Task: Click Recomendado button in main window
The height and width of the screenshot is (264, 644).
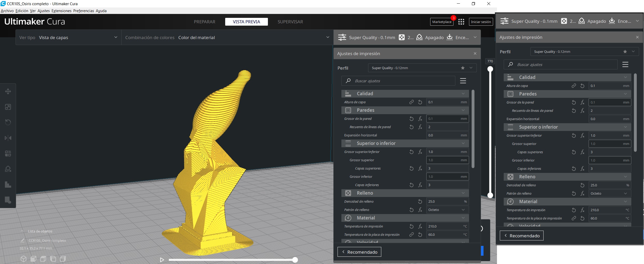Action: click(359, 252)
